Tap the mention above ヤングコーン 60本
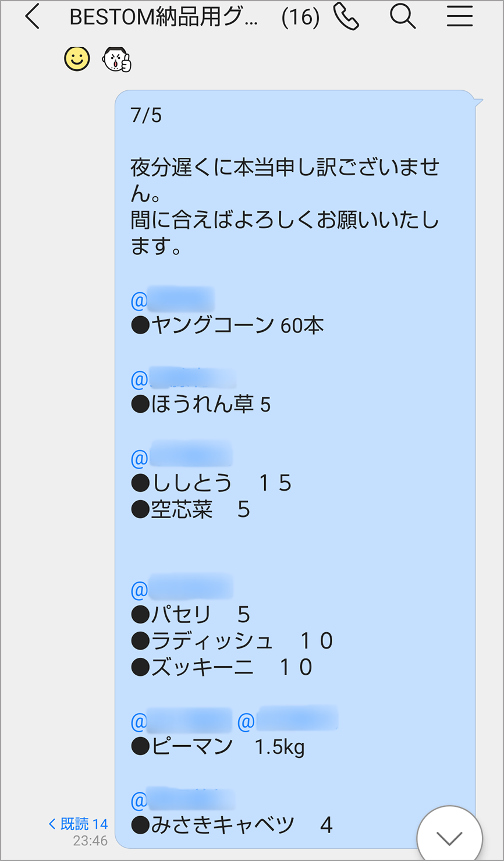 click(x=172, y=300)
